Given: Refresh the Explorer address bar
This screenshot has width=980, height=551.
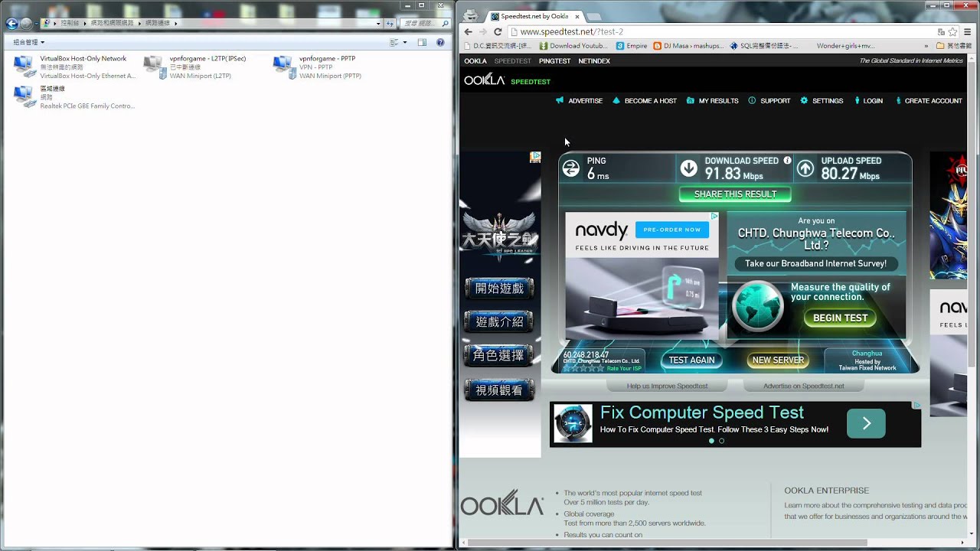Looking at the screenshot, I should [x=389, y=24].
